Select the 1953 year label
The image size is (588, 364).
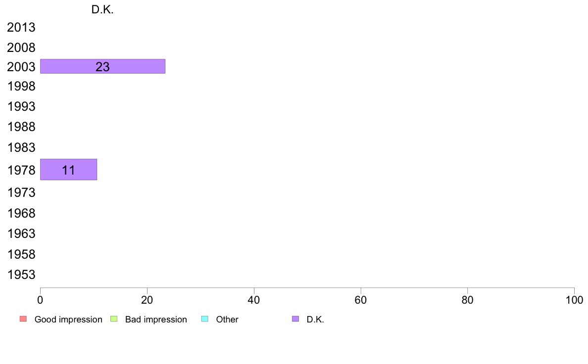[21, 275]
